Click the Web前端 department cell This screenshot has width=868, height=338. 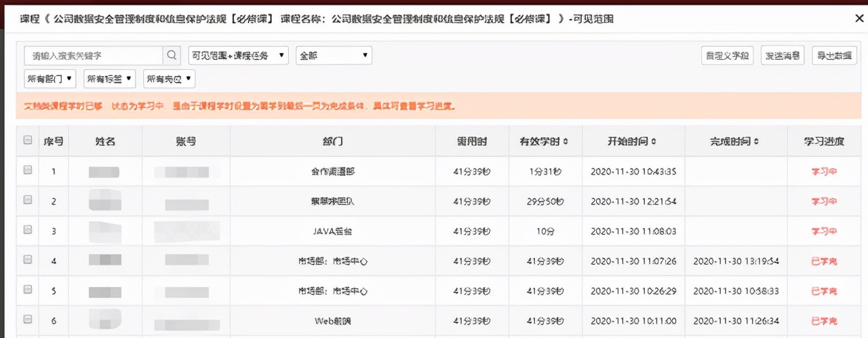pos(332,321)
